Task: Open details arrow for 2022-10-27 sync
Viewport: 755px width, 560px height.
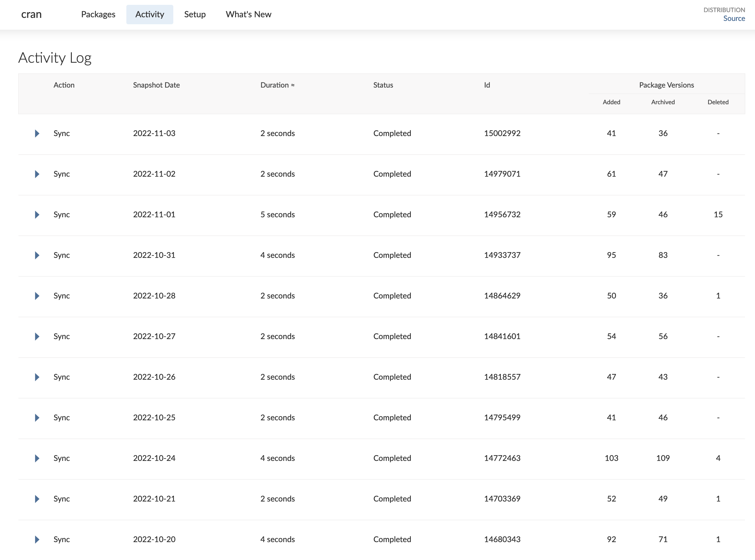Action: click(37, 336)
